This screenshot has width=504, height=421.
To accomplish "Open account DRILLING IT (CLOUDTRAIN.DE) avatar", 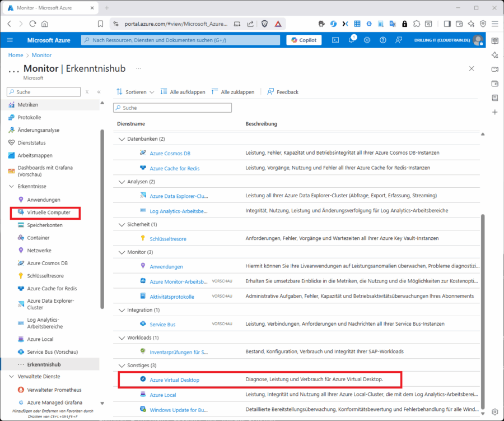I will tap(478, 40).
